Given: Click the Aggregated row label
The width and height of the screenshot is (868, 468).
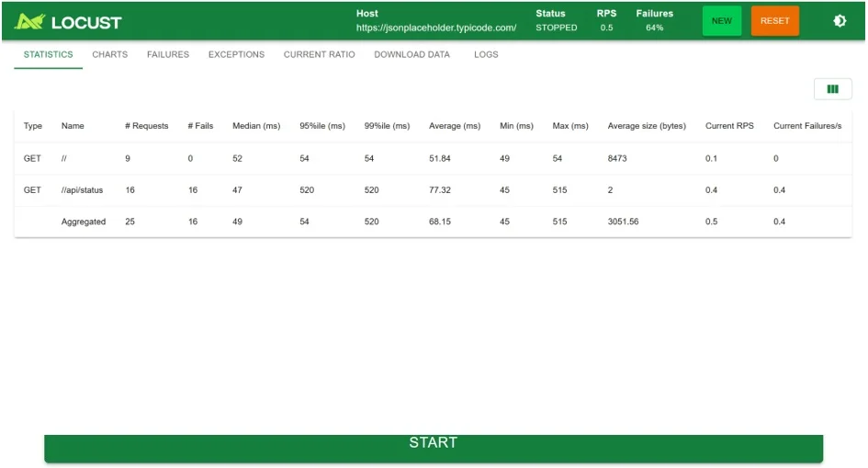Looking at the screenshot, I should coord(83,222).
